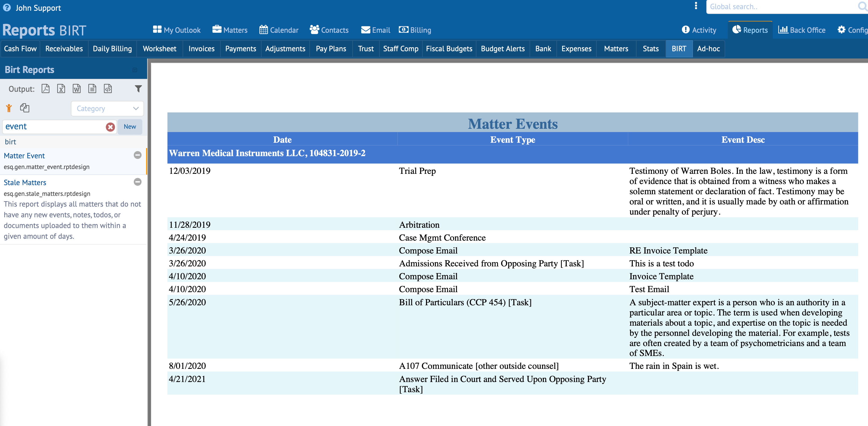This screenshot has width=868, height=426.
Task: Open the Calendar section
Action: (x=279, y=30)
